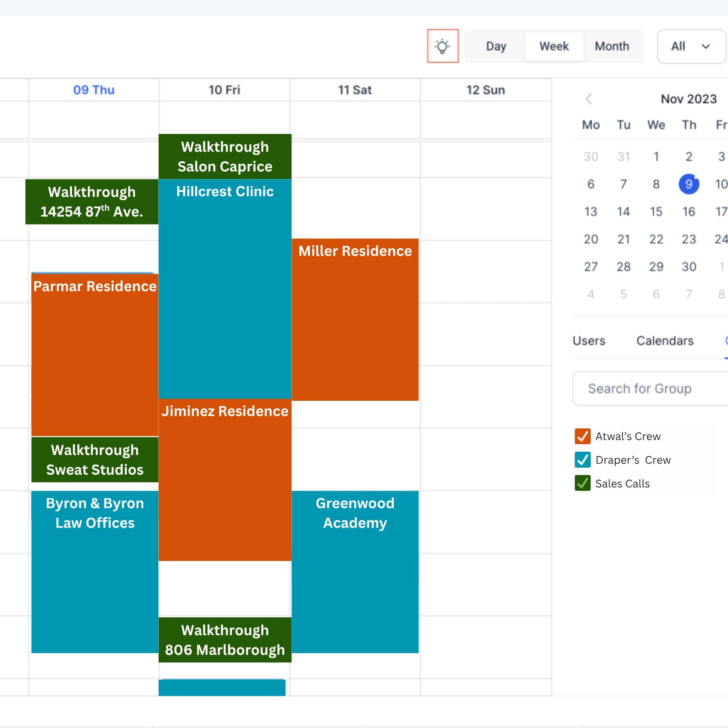This screenshot has height=728, width=728.
Task: Select November 9 in mini calendar
Action: pyautogui.click(x=688, y=184)
